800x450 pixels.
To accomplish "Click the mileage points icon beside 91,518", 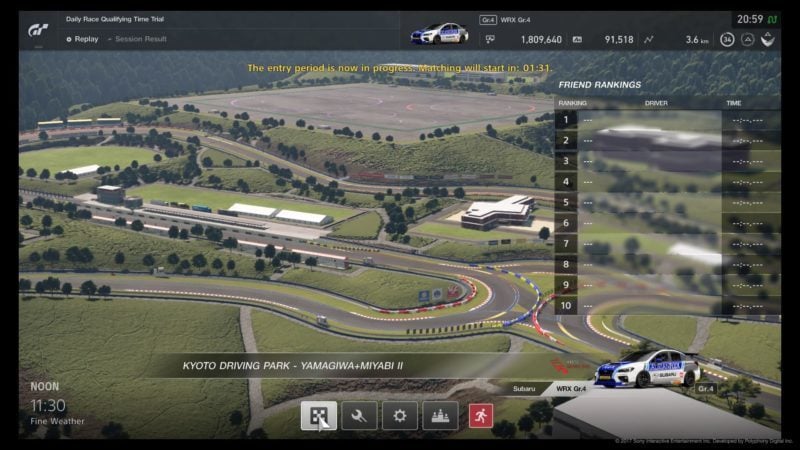I will tap(577, 39).
